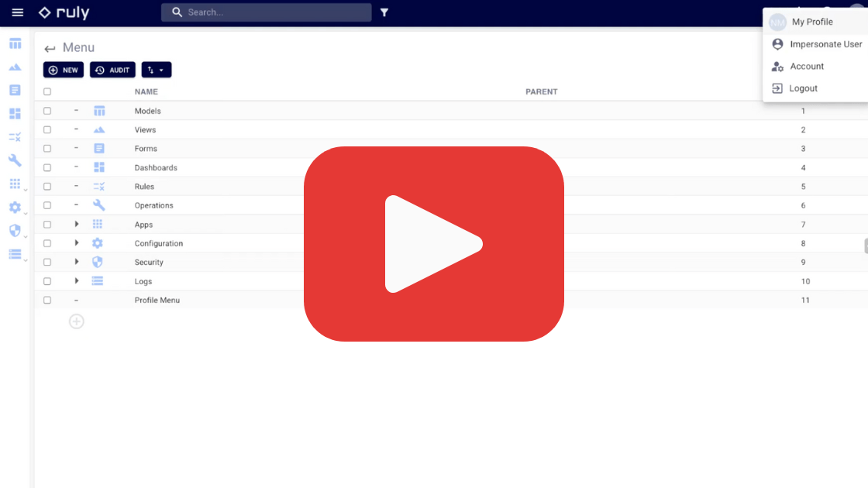Open Dashboards in the left sidebar

15,113
